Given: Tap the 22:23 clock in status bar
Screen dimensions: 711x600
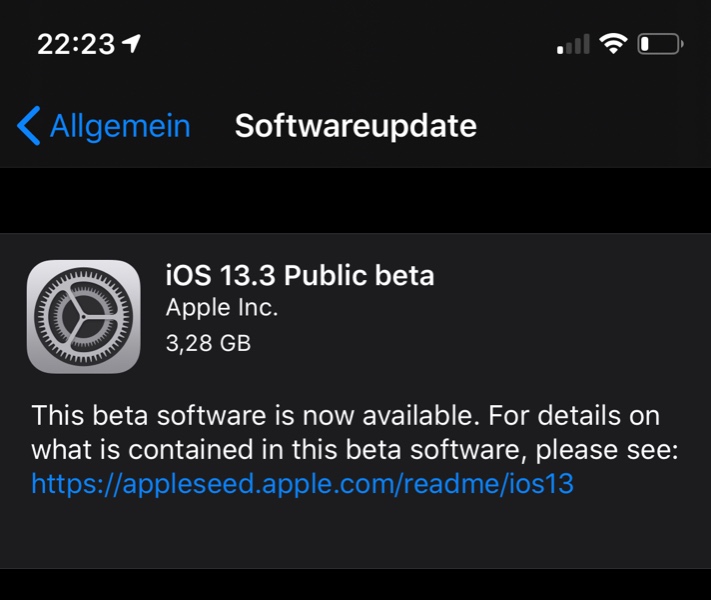Looking at the screenshot, I should 76,44.
